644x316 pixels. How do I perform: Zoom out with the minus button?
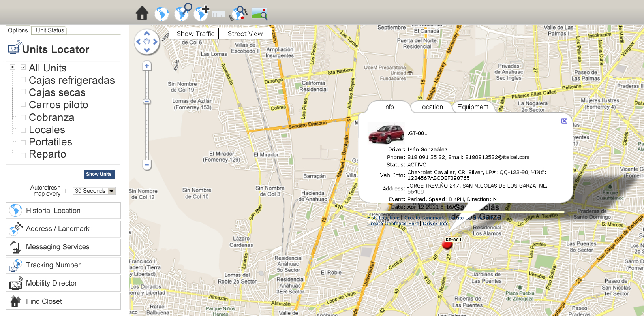[147, 165]
